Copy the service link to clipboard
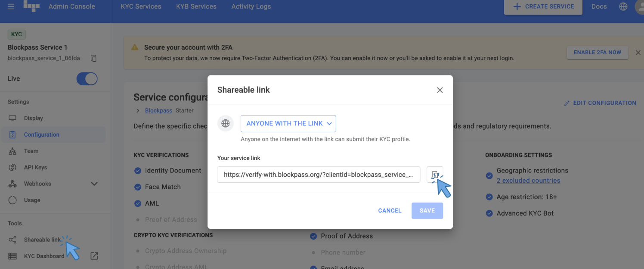The height and width of the screenshot is (269, 644). pos(435,175)
